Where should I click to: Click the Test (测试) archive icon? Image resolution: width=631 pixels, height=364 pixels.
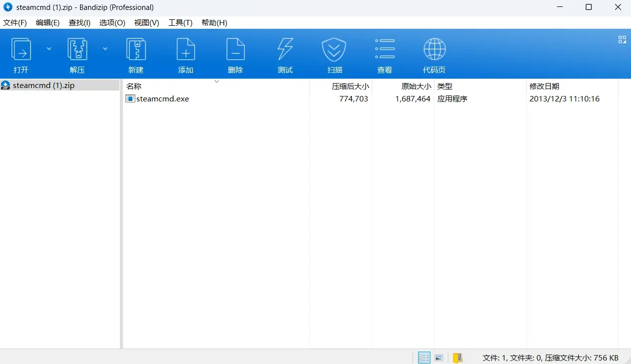coord(285,50)
